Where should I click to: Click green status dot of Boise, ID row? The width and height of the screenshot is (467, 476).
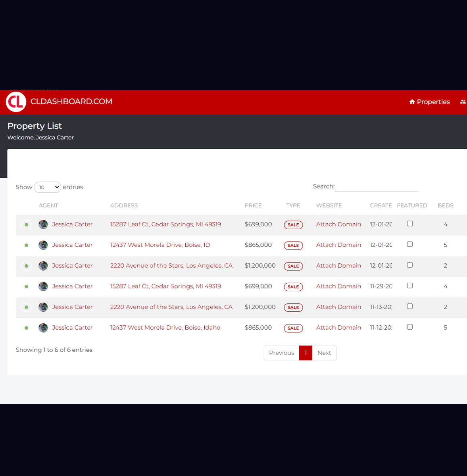pos(26,245)
